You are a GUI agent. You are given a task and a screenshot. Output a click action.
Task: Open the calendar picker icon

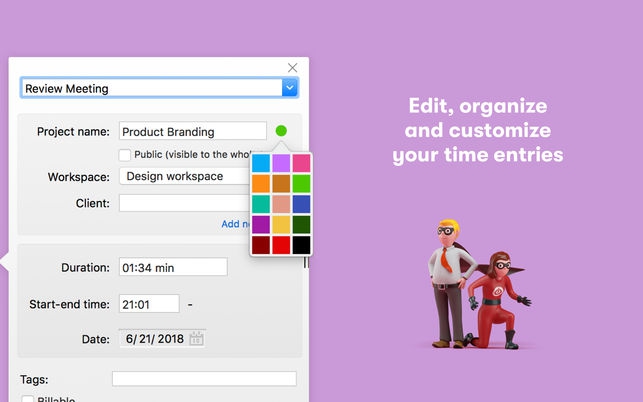(196, 339)
